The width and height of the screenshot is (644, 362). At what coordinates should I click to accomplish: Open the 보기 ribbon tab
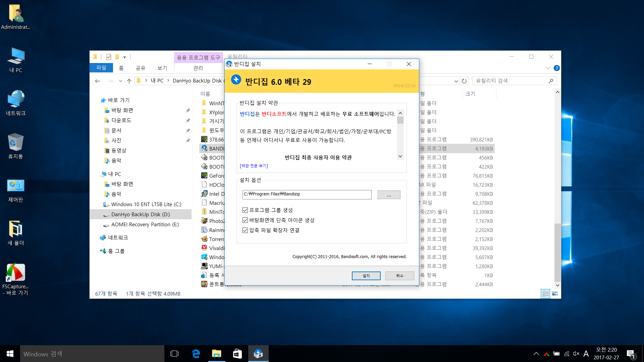click(162, 68)
